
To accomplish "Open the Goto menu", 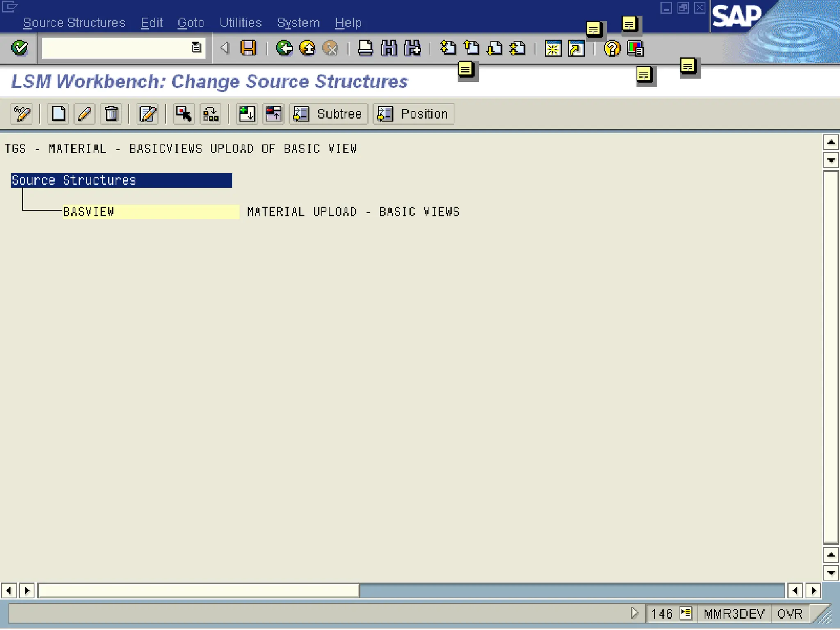I will click(x=191, y=23).
